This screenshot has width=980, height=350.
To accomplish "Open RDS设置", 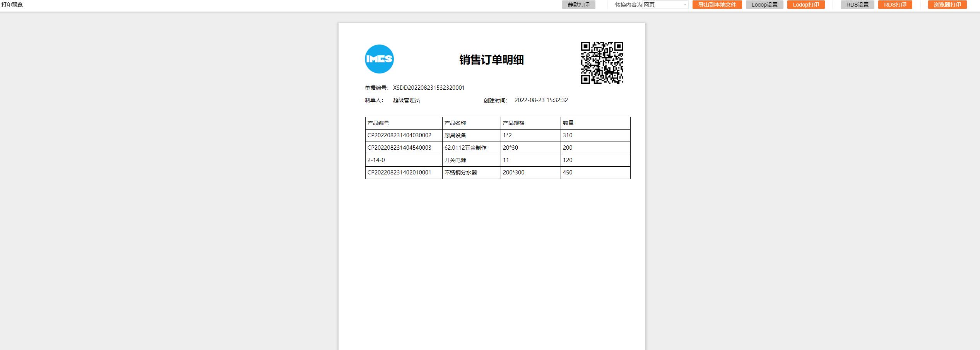I will [857, 5].
